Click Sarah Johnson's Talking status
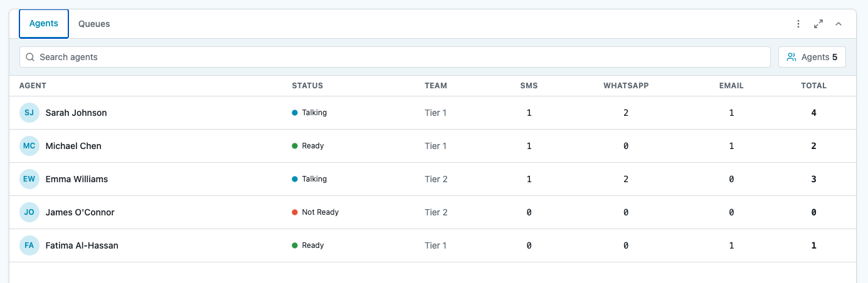 tap(309, 113)
